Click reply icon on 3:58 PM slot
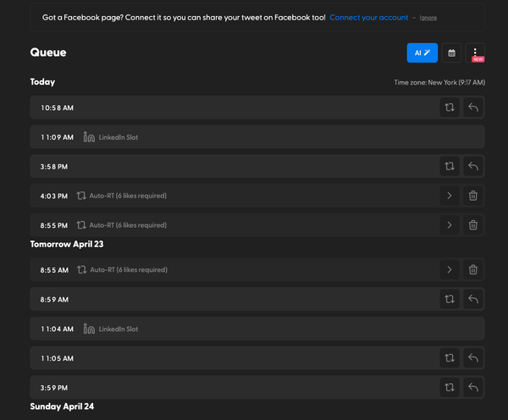508x420 pixels. pyautogui.click(x=473, y=166)
